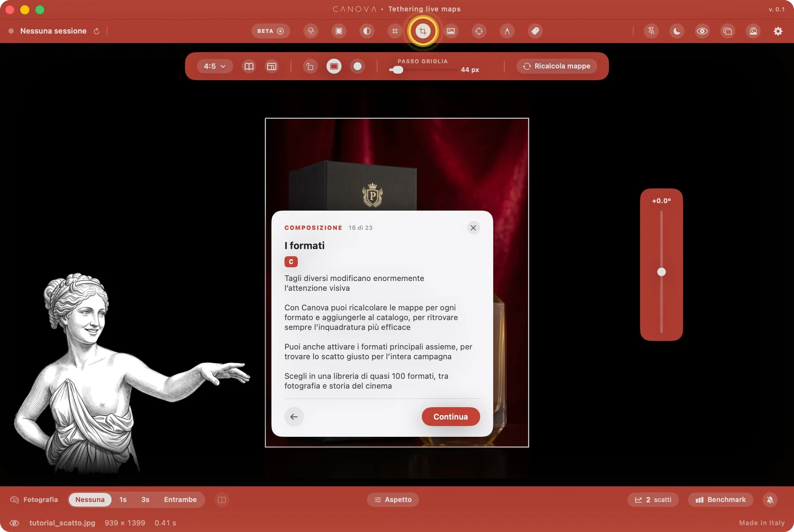794x532 pixels.
Task: Click the 2 scatti chart button
Action: tap(653, 499)
